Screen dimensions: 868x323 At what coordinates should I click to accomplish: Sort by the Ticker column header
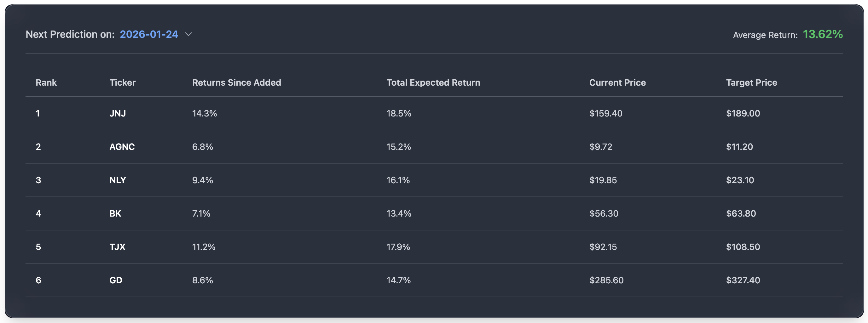pyautogui.click(x=122, y=82)
